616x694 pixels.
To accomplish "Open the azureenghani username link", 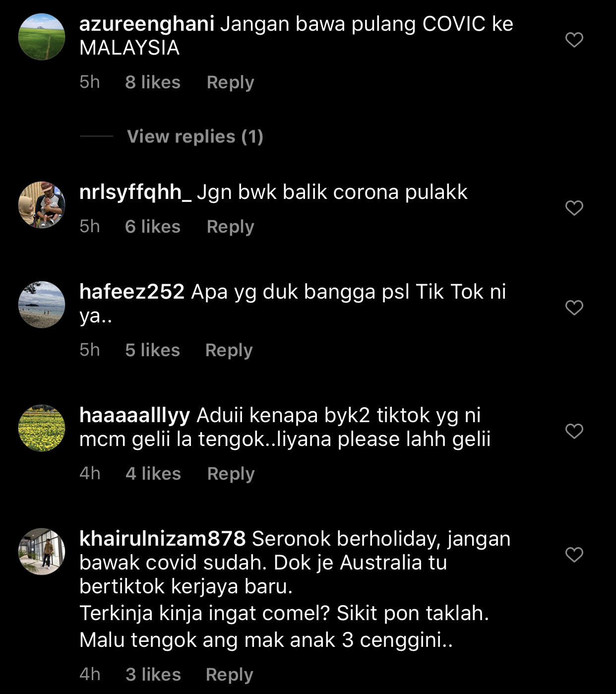I will [147, 24].
